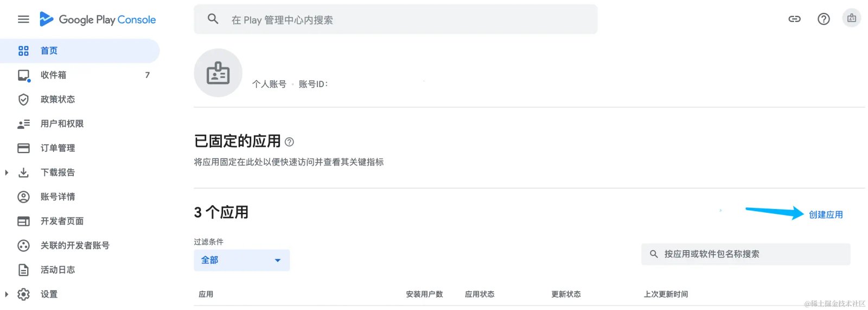
Task: Open 订单管理 in the sidebar
Action: pos(80,148)
